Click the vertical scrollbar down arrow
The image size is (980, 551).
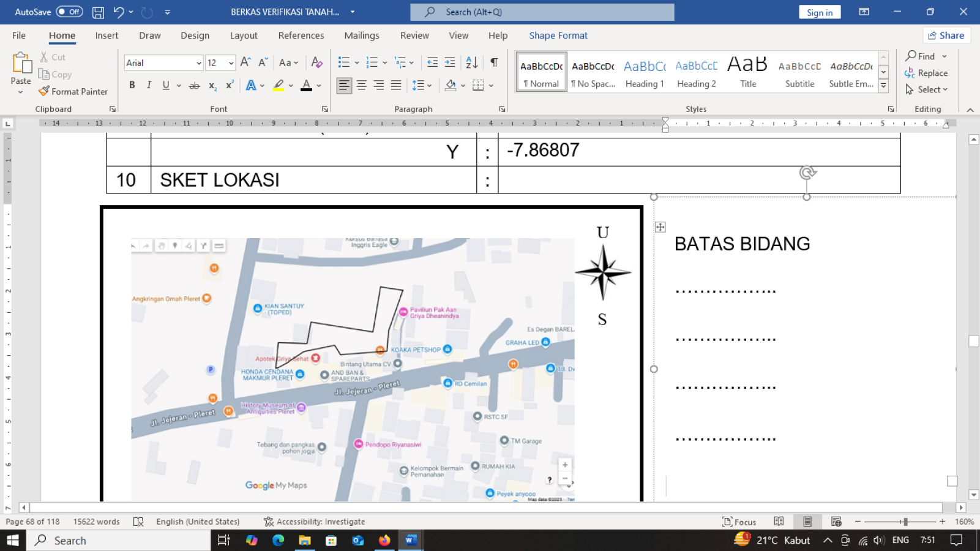point(974,495)
